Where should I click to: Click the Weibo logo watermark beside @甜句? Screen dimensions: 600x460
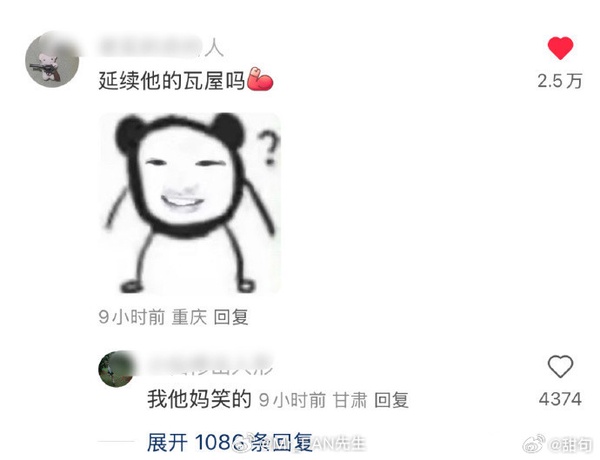coord(534,444)
